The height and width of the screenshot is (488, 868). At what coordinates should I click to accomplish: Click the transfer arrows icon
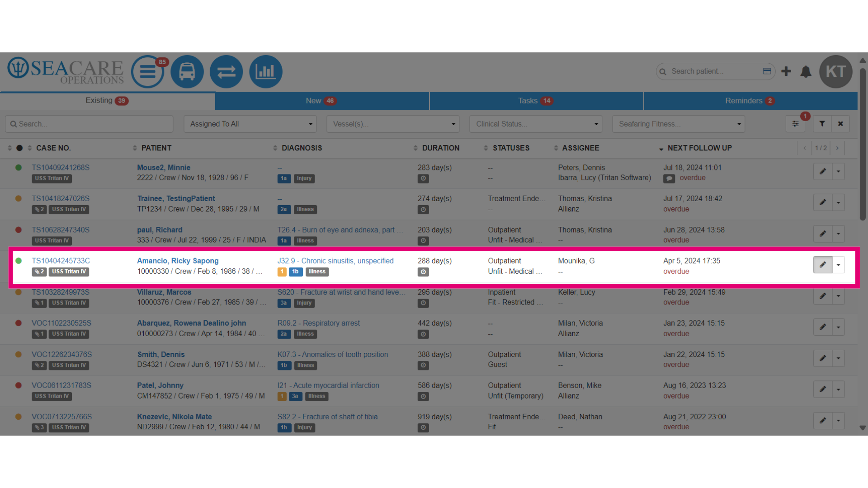226,71
